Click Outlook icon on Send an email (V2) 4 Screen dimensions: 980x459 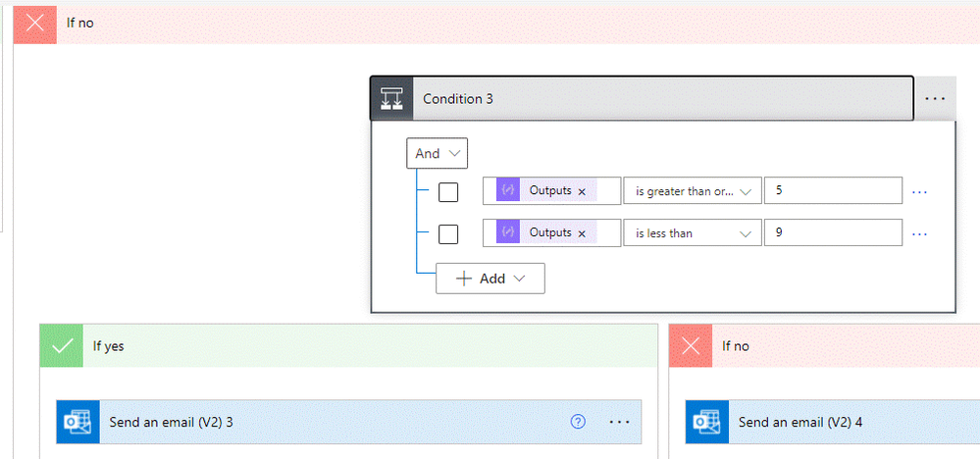tap(705, 422)
